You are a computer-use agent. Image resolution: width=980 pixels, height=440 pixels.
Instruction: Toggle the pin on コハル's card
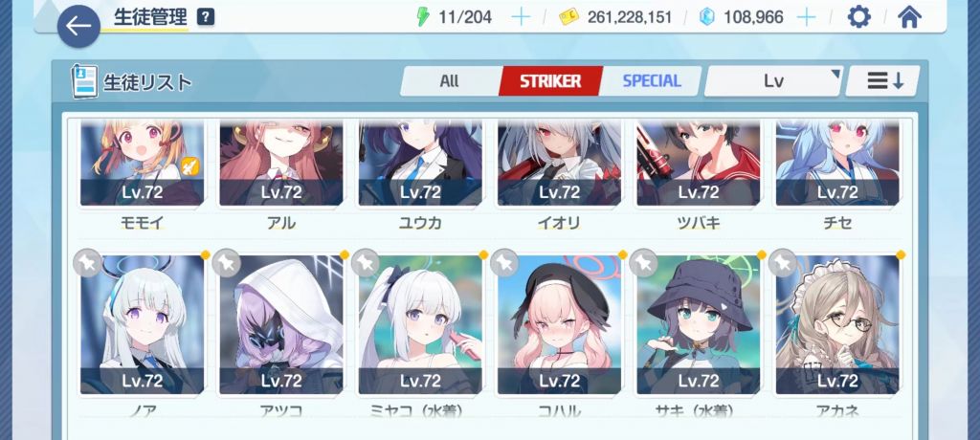click(503, 262)
